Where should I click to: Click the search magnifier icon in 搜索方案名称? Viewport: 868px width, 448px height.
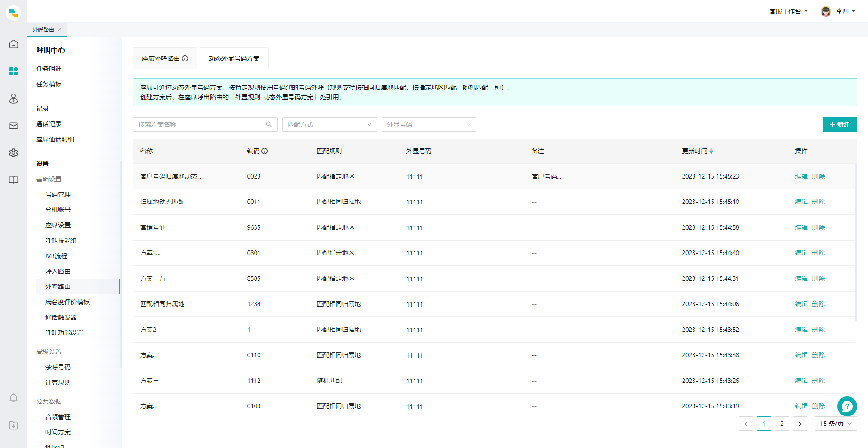tap(269, 124)
